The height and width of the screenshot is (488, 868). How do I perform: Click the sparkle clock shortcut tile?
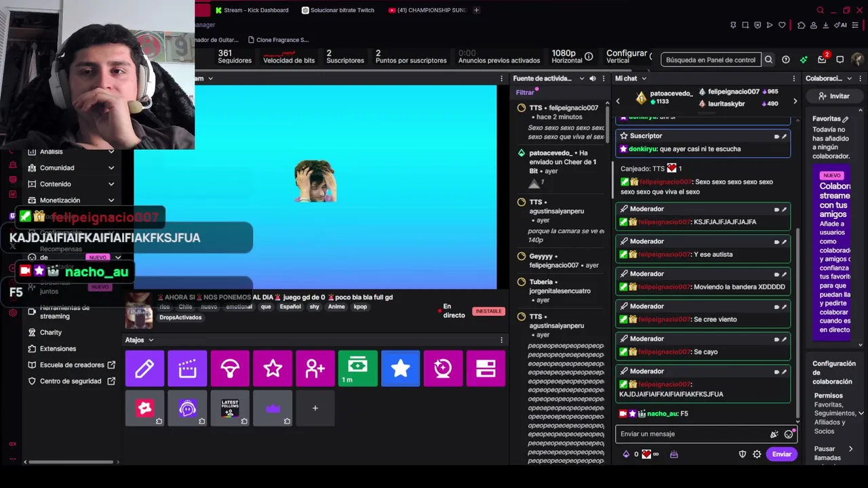pyautogui.click(x=443, y=368)
